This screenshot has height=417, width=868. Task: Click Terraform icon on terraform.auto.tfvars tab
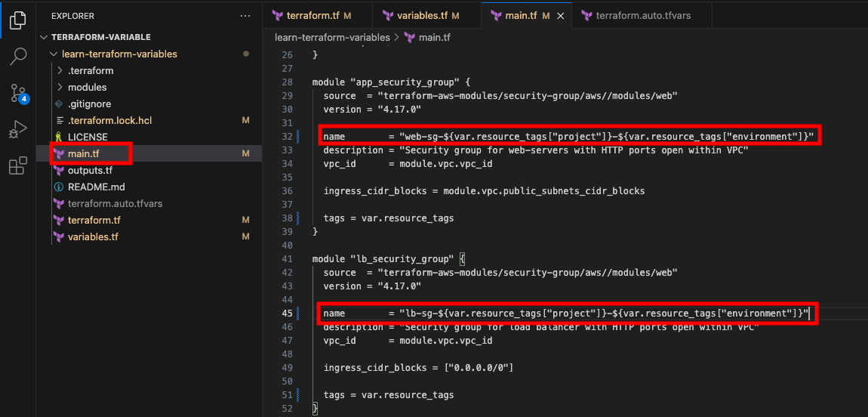pos(586,16)
